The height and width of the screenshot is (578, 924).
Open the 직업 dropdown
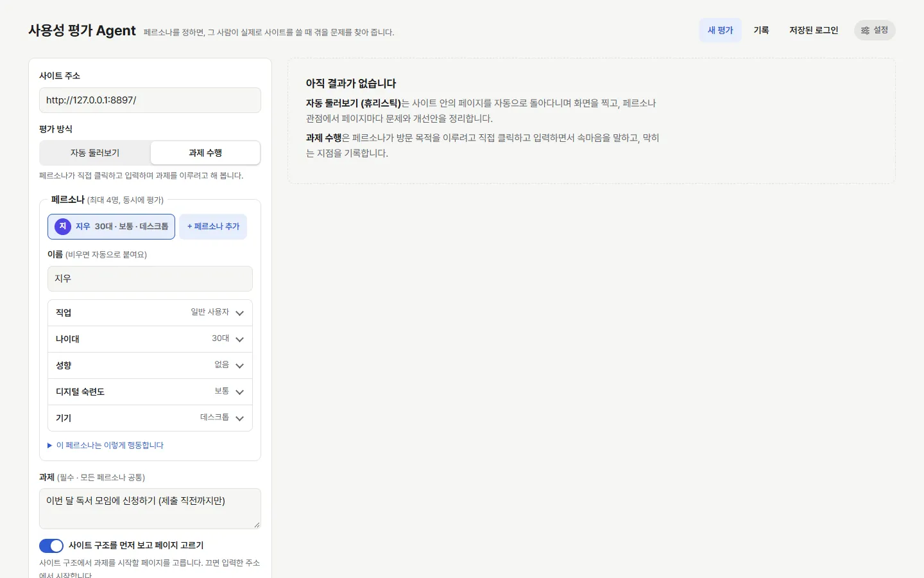(150, 313)
